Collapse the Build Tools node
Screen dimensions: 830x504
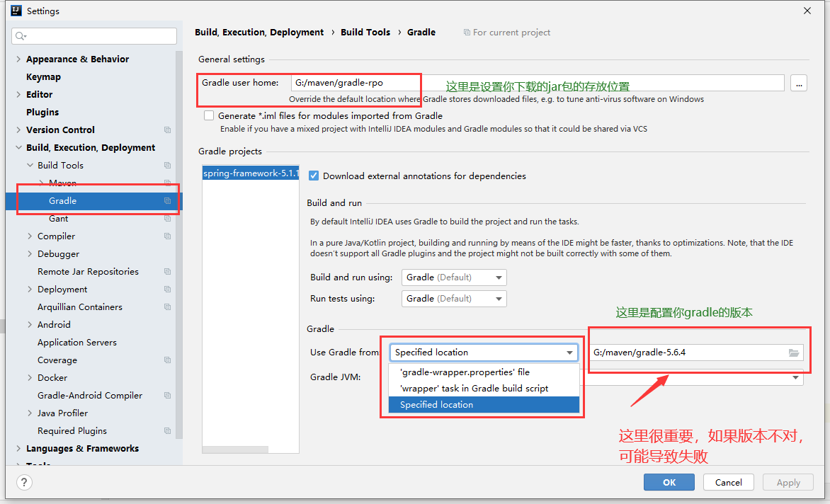click(x=30, y=166)
